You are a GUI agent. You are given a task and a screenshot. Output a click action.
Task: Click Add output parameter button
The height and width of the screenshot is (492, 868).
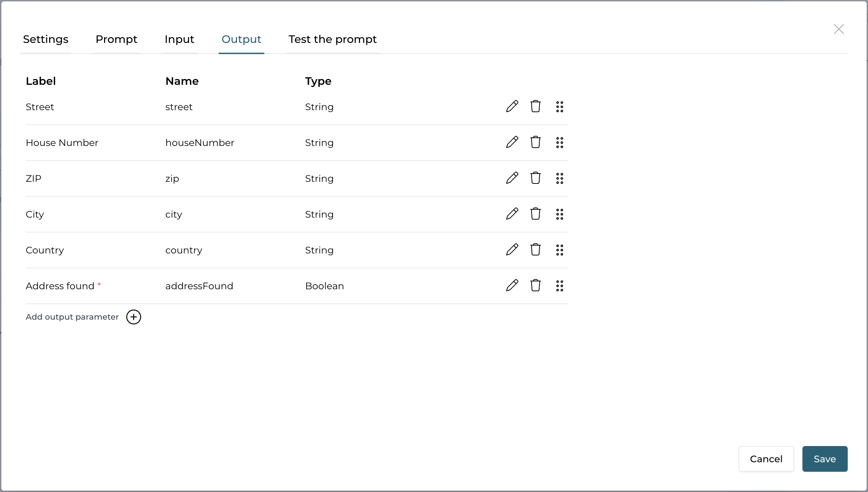83,317
